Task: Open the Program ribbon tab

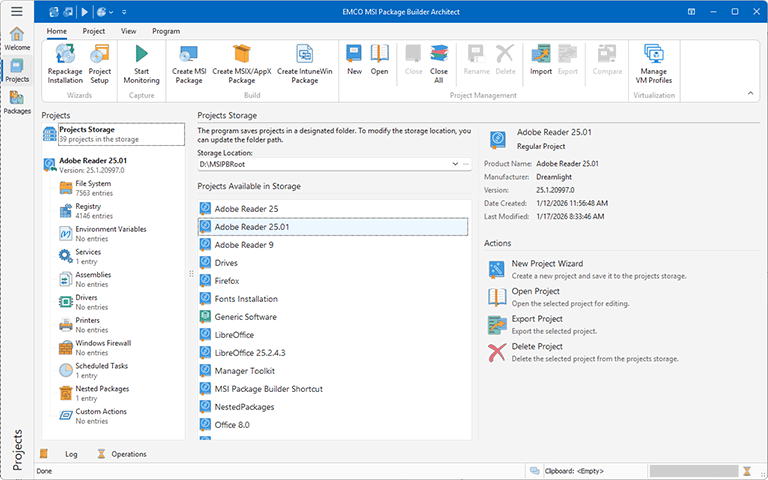Action: point(166,31)
